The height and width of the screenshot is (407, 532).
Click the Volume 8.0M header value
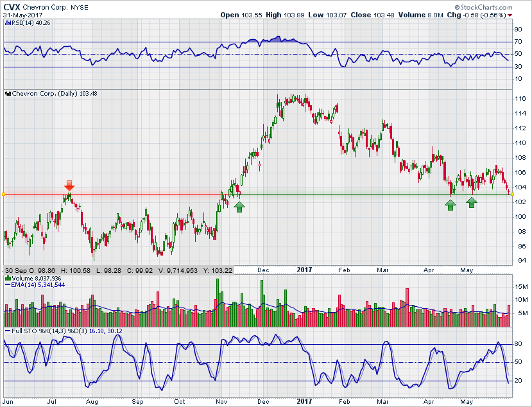tap(421, 15)
